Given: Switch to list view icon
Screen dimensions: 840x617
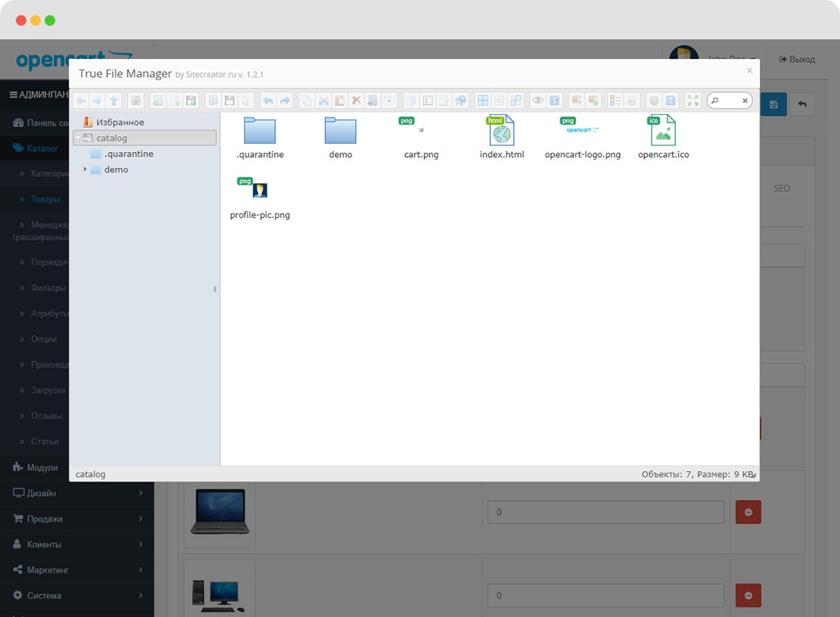Looking at the screenshot, I should 615,101.
